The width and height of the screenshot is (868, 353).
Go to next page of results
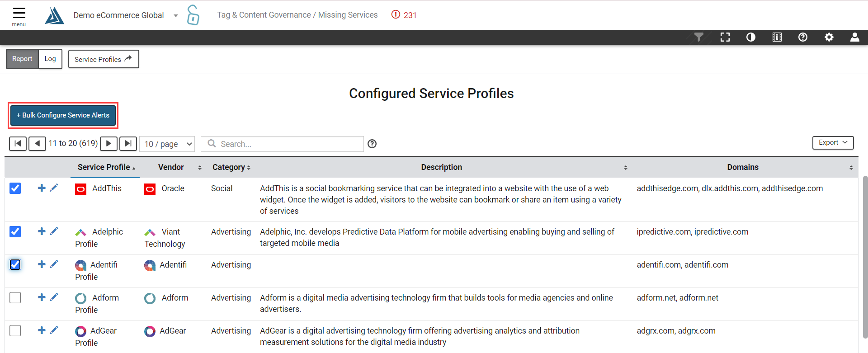108,144
